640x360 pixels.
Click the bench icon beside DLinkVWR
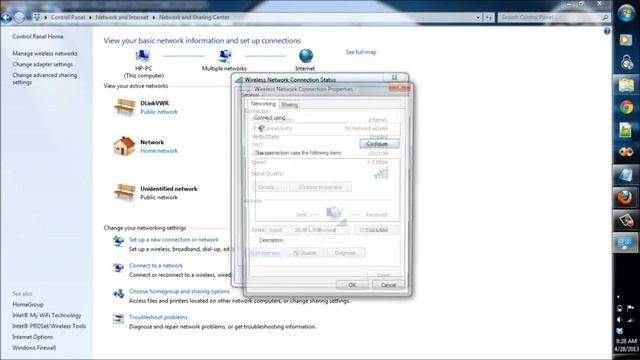pos(124,107)
